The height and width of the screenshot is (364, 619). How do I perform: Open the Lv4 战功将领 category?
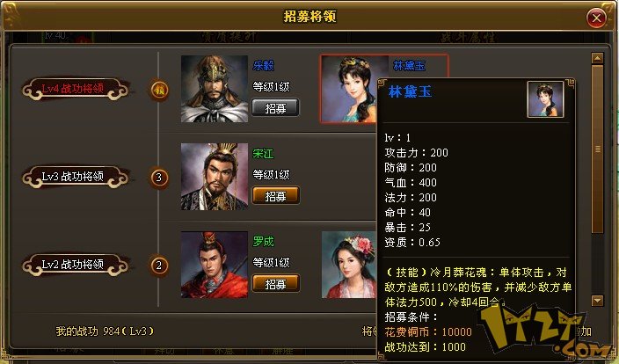click(76, 89)
